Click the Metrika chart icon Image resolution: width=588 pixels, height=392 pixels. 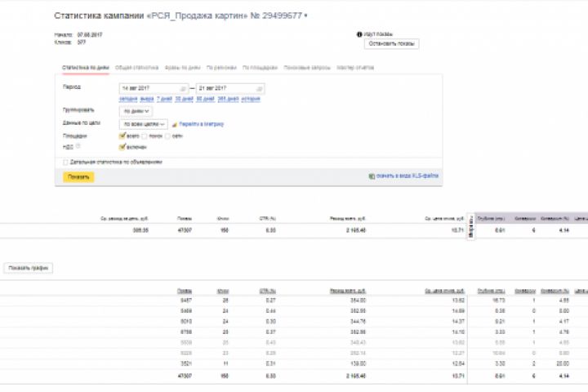click(174, 124)
